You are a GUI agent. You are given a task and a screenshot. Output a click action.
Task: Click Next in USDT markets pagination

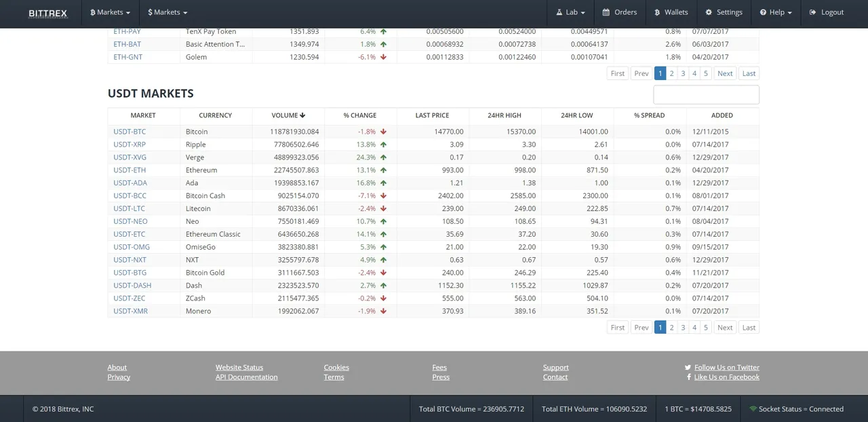[725, 328]
